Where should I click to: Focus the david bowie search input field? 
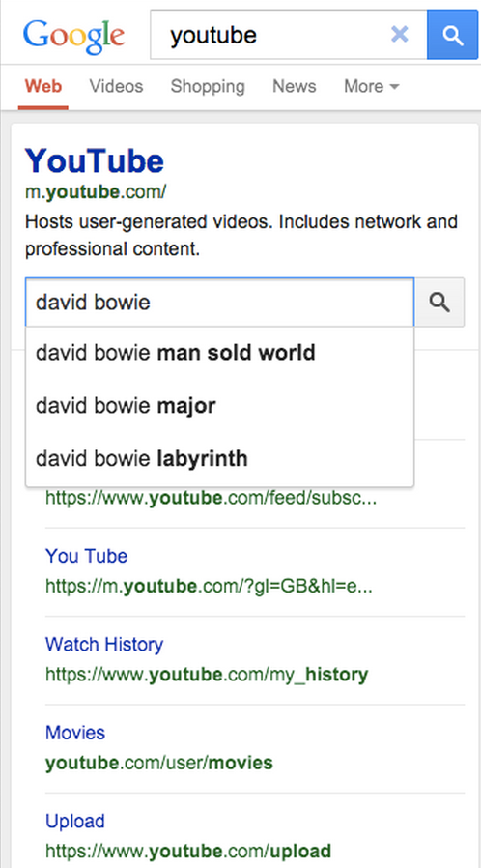point(219,303)
